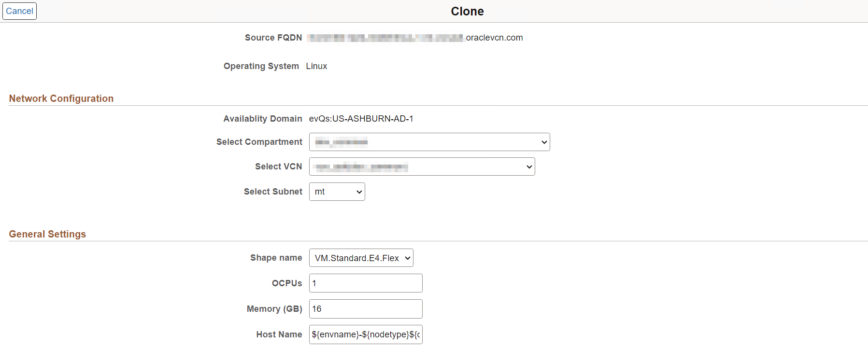The height and width of the screenshot is (348, 868).
Task: Click the Linux operating system value
Action: tap(316, 66)
